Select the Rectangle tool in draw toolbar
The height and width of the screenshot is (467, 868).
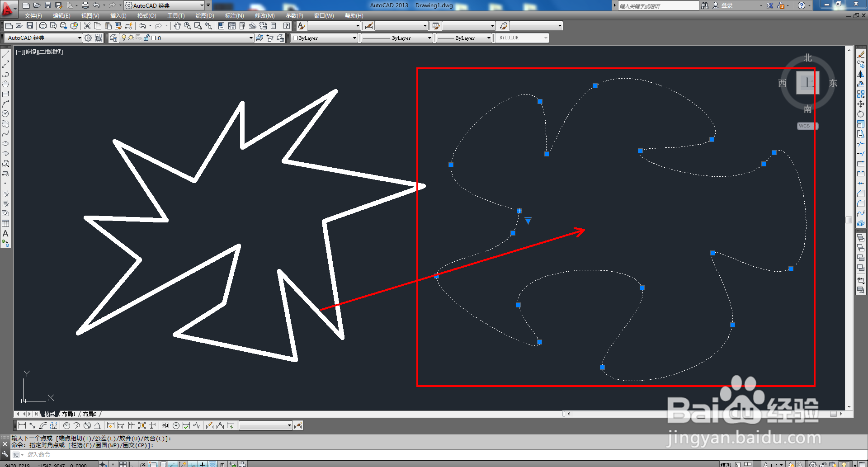[x=5, y=94]
